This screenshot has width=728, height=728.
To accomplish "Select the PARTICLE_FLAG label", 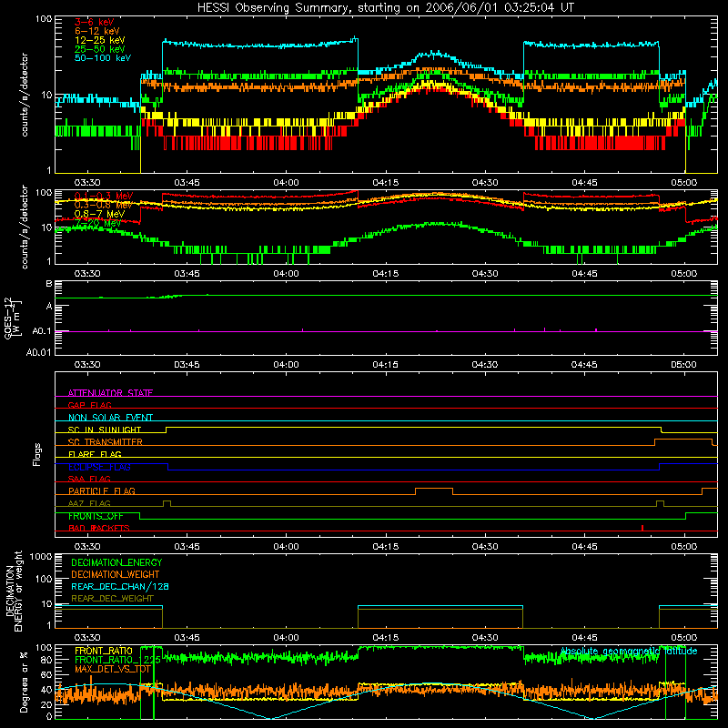I will (102, 490).
